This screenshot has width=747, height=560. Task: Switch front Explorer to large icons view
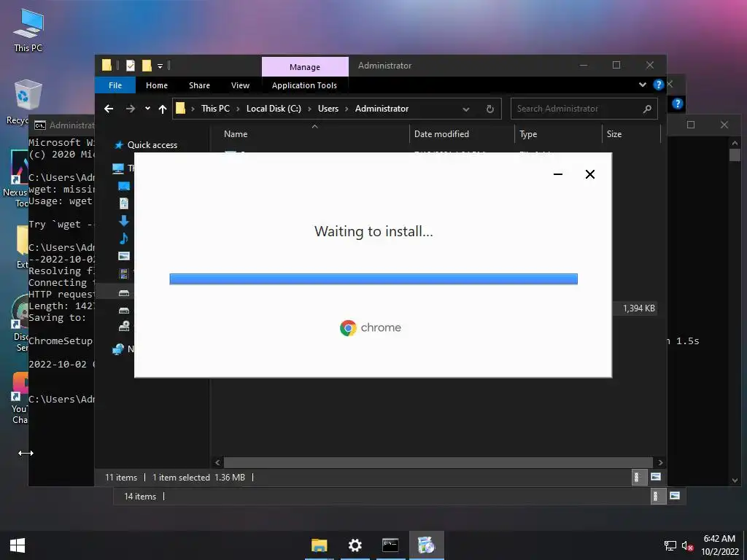(x=656, y=477)
